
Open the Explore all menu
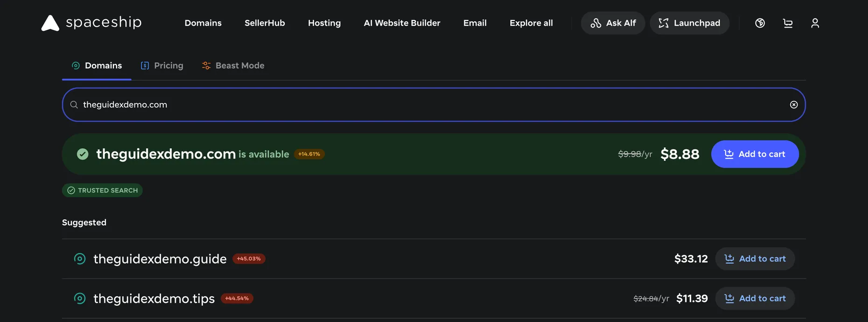[x=531, y=23]
